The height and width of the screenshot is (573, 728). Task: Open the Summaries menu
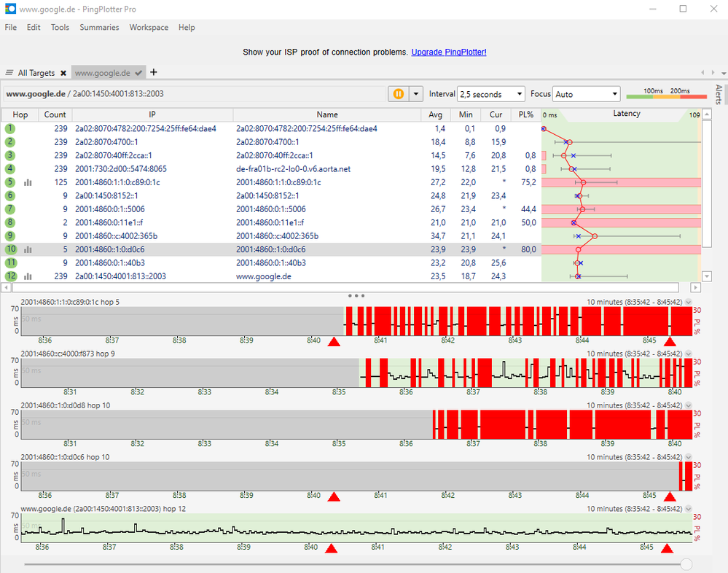pyautogui.click(x=99, y=28)
